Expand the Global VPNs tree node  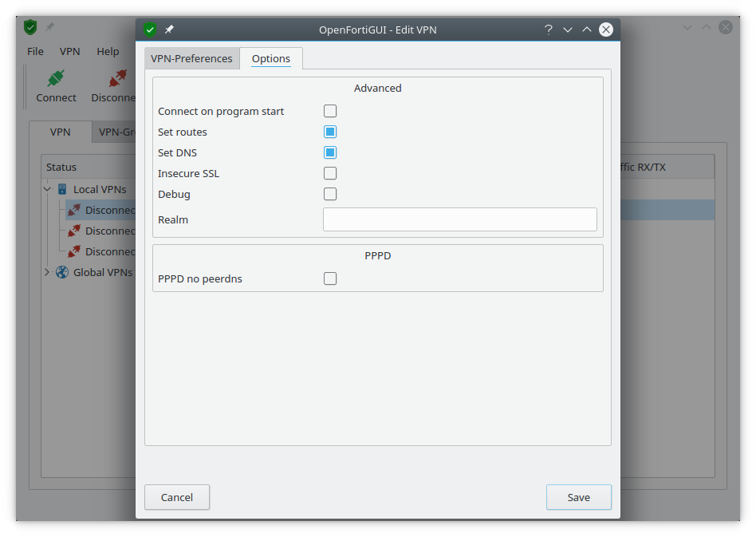(47, 272)
